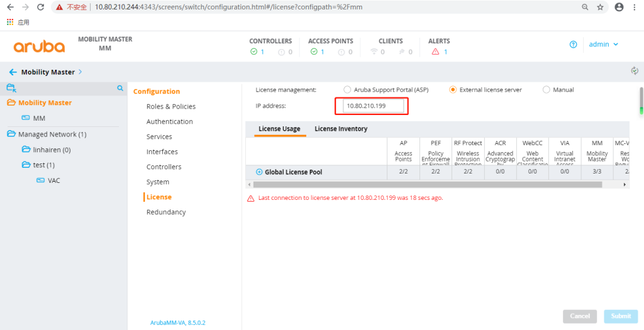This screenshot has height=330, width=644.
Task: Bookmark this page with star icon
Action: 600,7
